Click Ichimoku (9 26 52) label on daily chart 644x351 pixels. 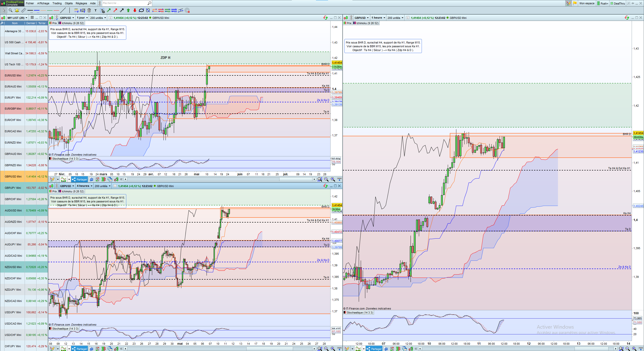click(x=71, y=23)
